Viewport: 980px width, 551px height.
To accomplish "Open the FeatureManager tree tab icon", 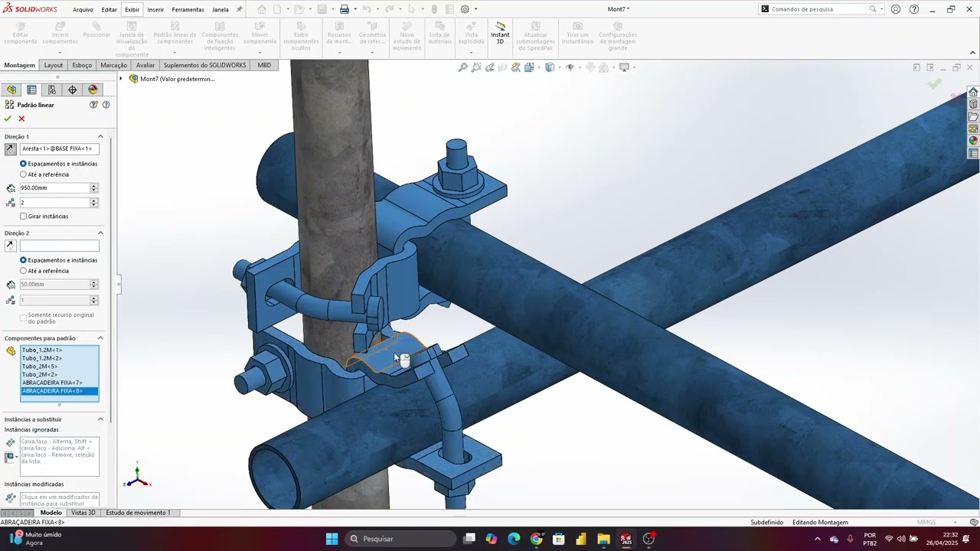I will tap(11, 90).
